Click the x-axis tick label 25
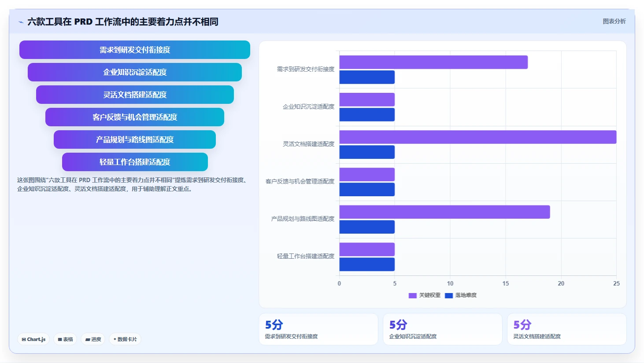This screenshot has width=644, height=363. (616, 283)
